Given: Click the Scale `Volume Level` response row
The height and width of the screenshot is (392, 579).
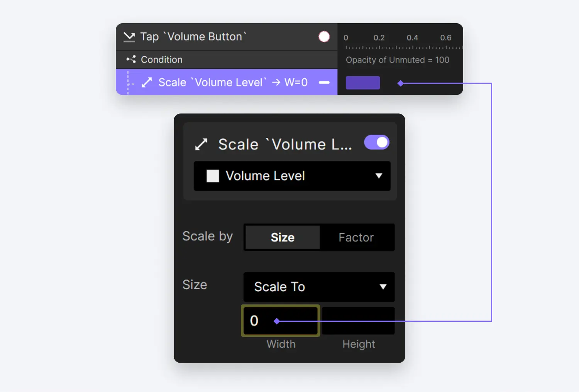Looking at the screenshot, I should click(227, 82).
